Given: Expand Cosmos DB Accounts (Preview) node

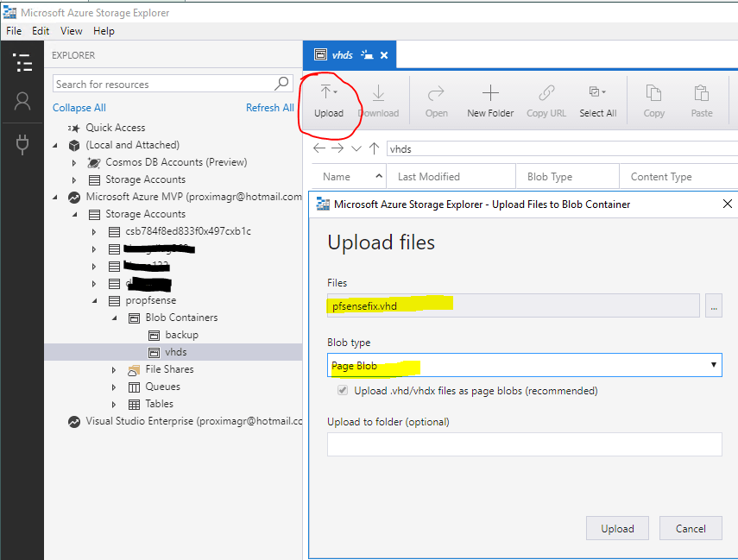Looking at the screenshot, I should point(74,163).
